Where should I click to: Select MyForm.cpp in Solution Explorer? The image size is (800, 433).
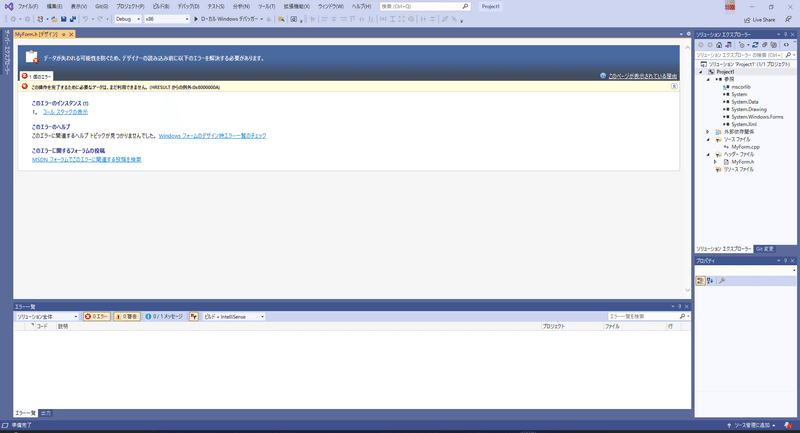click(745, 147)
